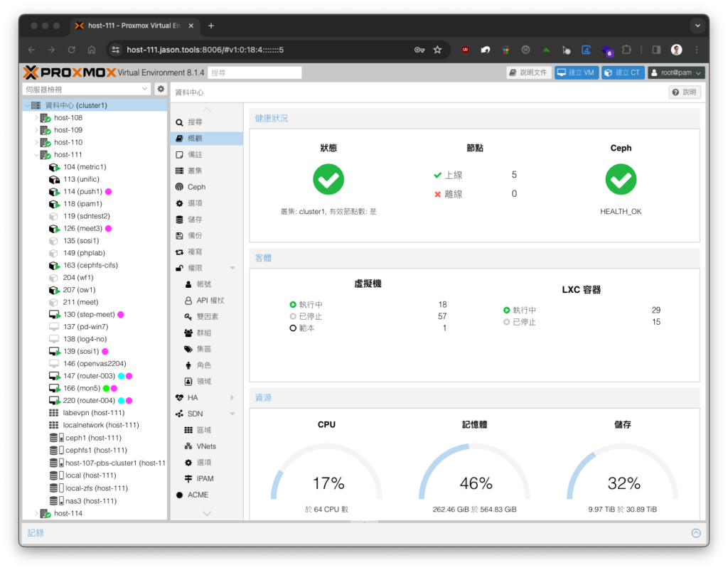
Task: Expand the host-109 node
Action: tap(36, 130)
